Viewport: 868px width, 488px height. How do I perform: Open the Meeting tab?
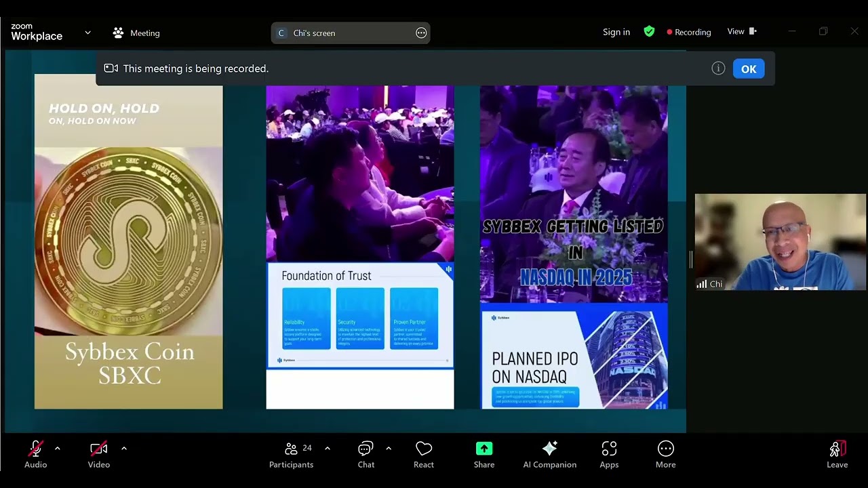[x=137, y=33]
